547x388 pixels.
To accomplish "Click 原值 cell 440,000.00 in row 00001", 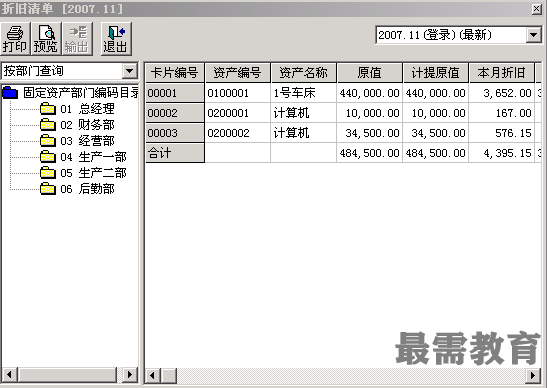I will [x=369, y=93].
